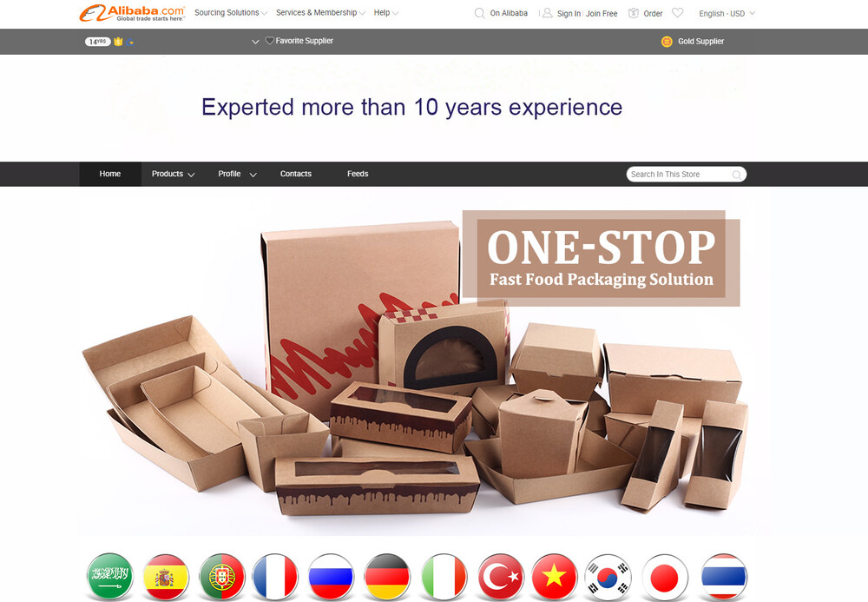The height and width of the screenshot is (602, 868).
Task: Click the Alibaba.com logo
Action: tap(132, 13)
